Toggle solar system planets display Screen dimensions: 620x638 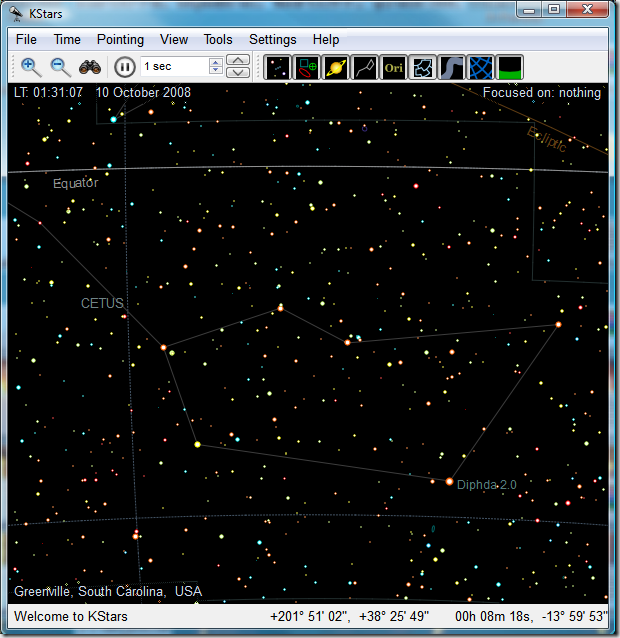click(x=336, y=67)
